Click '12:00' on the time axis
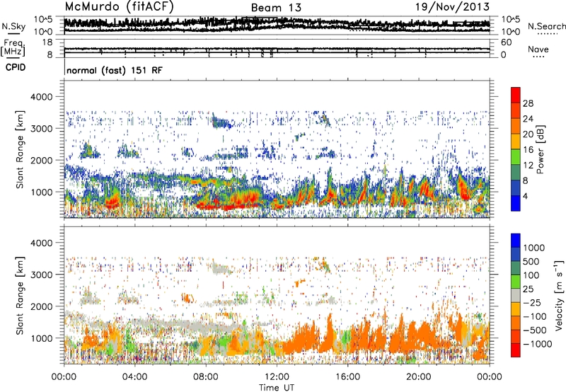 pos(277,377)
